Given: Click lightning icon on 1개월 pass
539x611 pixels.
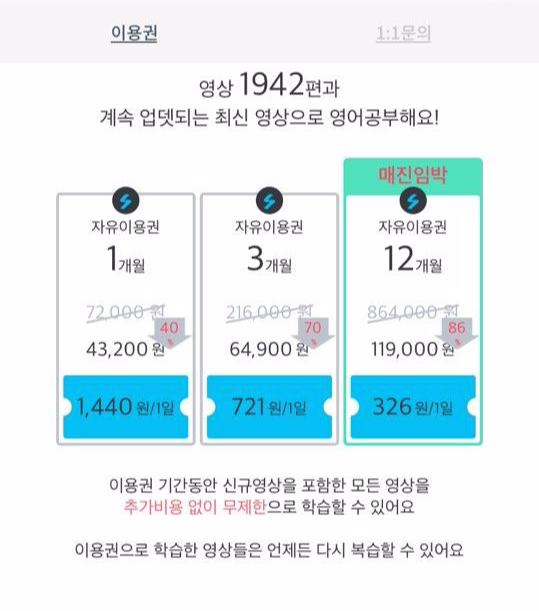Looking at the screenshot, I should point(125,201).
